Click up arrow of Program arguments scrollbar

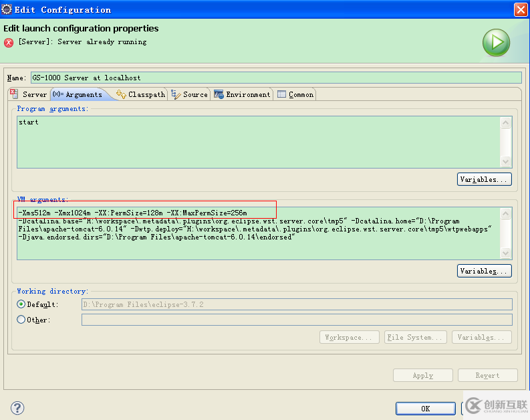coord(506,123)
